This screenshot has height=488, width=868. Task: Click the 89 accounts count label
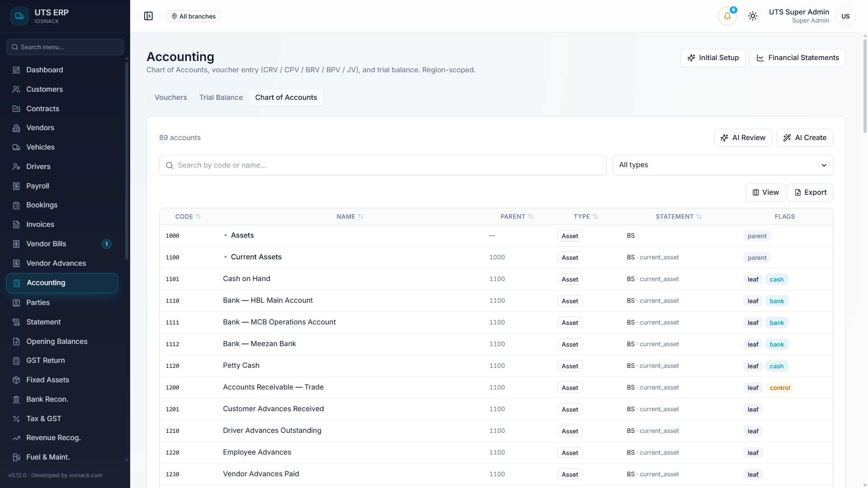[x=180, y=138]
